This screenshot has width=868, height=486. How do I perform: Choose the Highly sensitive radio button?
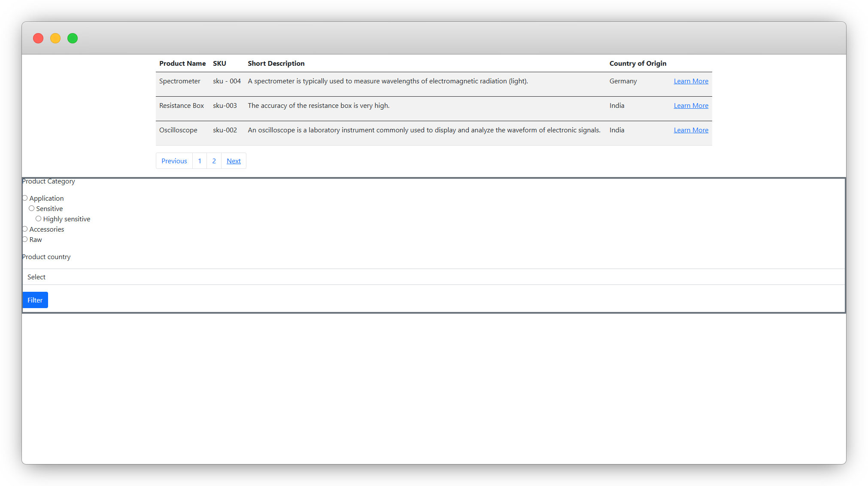(x=39, y=219)
